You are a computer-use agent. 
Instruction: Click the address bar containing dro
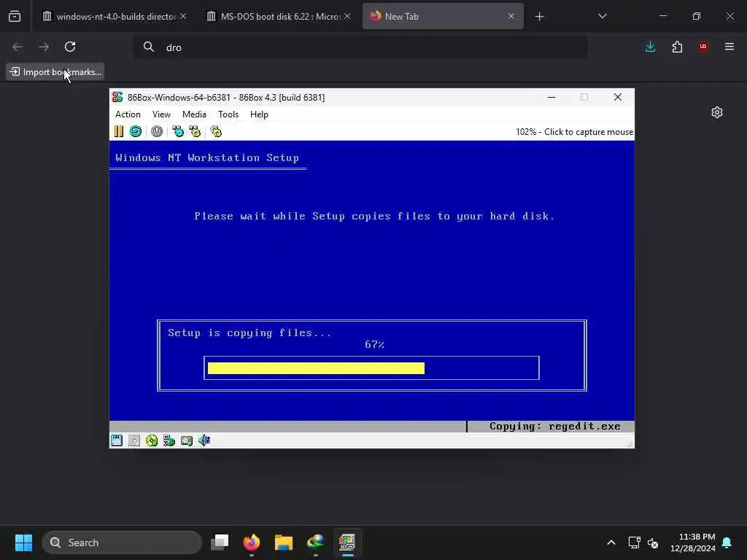click(x=360, y=47)
